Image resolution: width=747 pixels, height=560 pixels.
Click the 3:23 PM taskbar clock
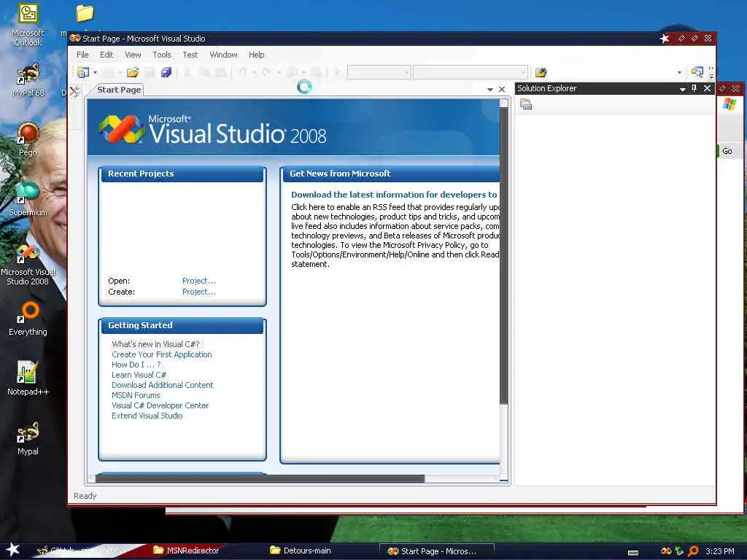click(x=720, y=551)
